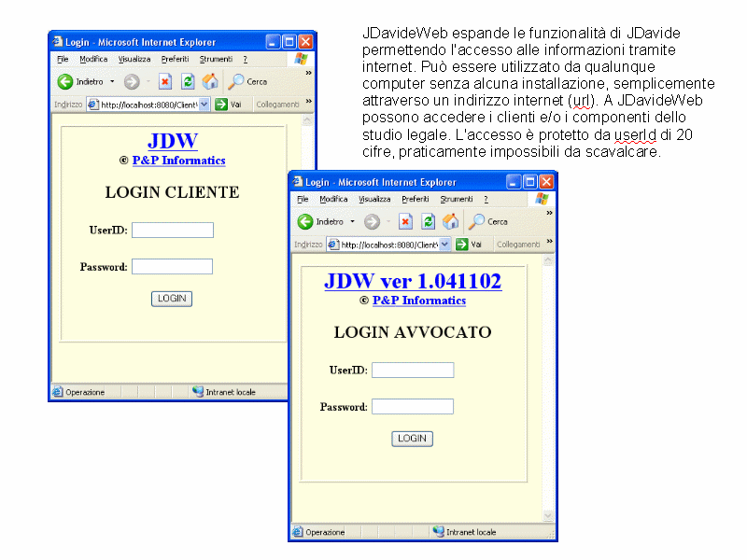Click Forward arrow in Login Avvocato window

point(372,222)
